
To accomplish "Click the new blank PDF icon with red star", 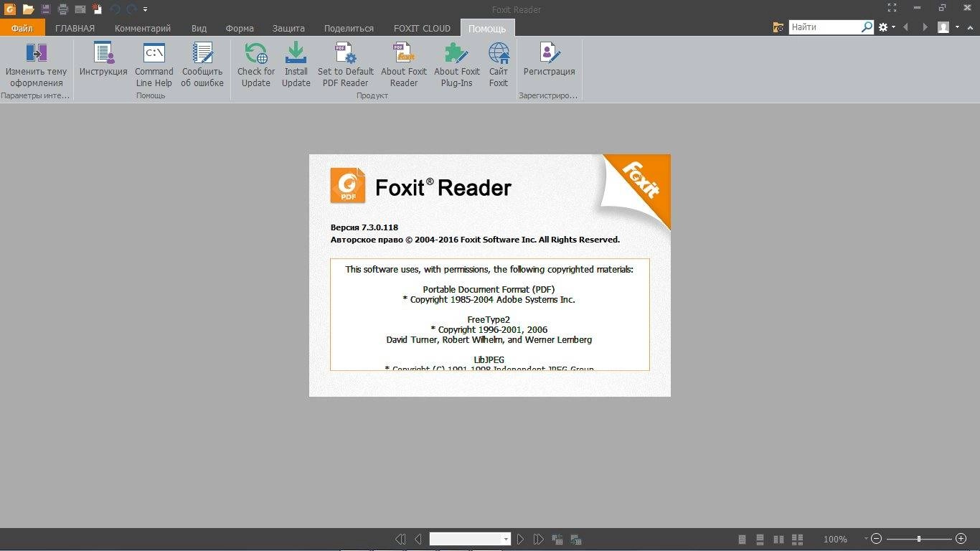I will [x=98, y=9].
